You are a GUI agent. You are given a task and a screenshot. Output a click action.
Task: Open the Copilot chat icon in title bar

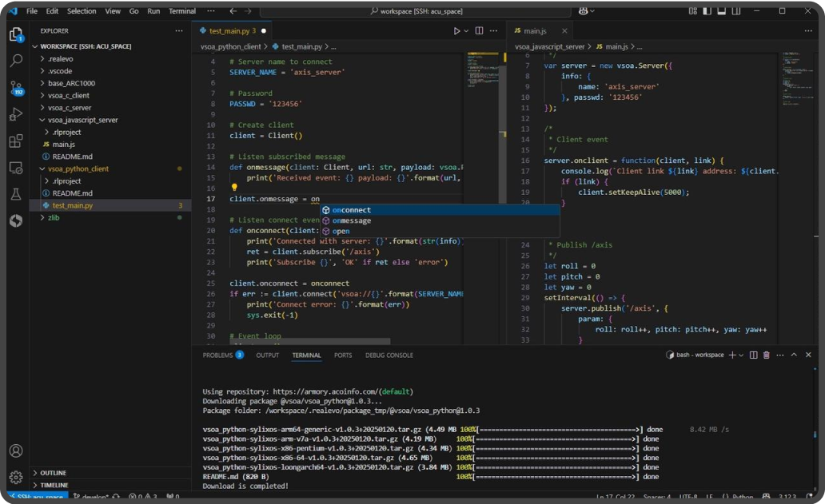click(583, 11)
